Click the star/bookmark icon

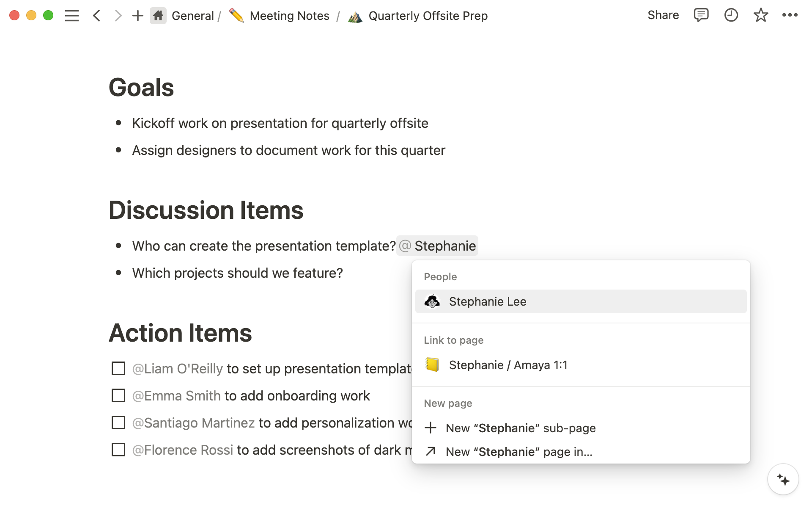coord(760,15)
